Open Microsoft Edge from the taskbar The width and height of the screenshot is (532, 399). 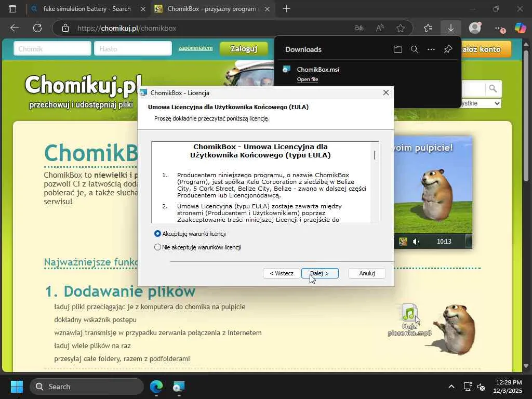[156, 387]
